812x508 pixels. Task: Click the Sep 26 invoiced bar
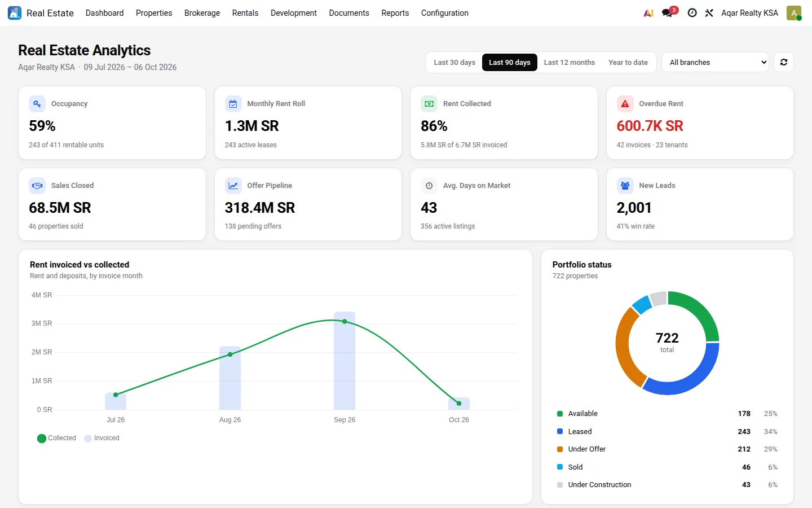[345, 361]
